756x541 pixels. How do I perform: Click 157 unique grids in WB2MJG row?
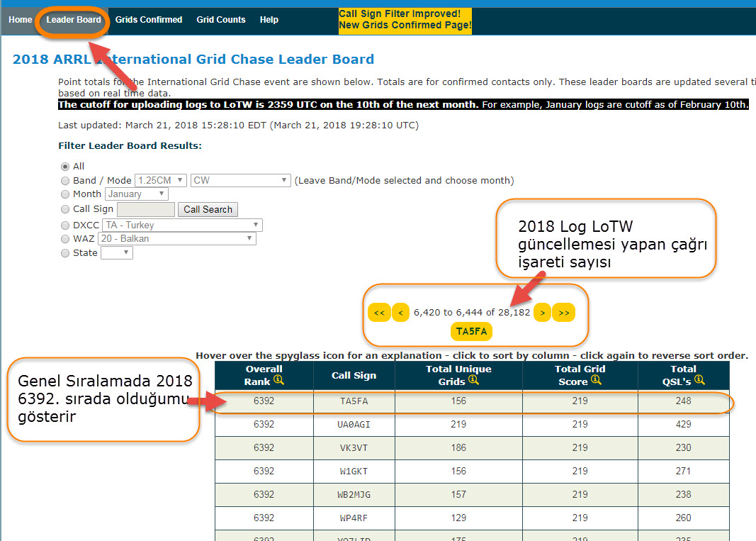click(458, 495)
